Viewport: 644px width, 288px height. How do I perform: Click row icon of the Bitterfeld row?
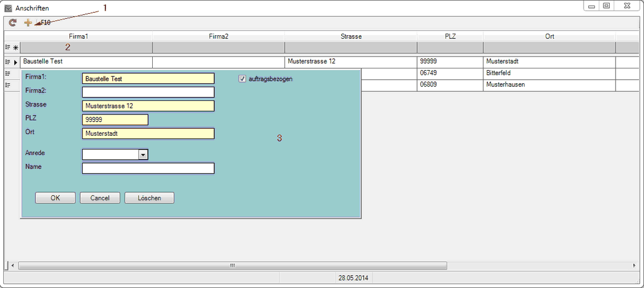[8, 74]
